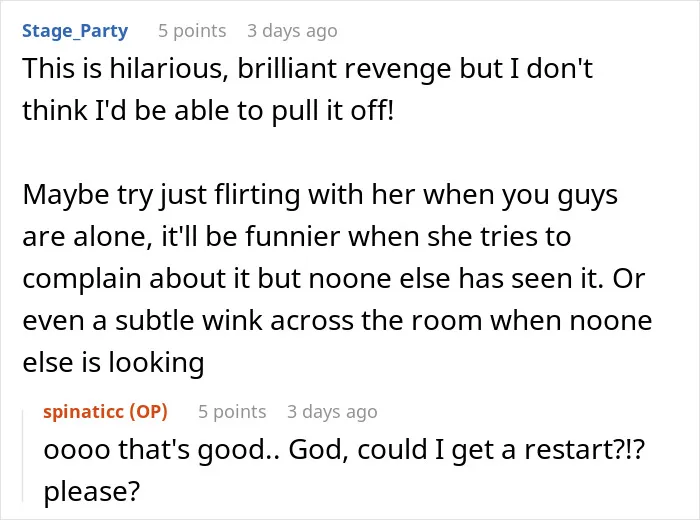The width and height of the screenshot is (700, 520).
Task: Click the line starting "complain about it"
Action: (333, 279)
